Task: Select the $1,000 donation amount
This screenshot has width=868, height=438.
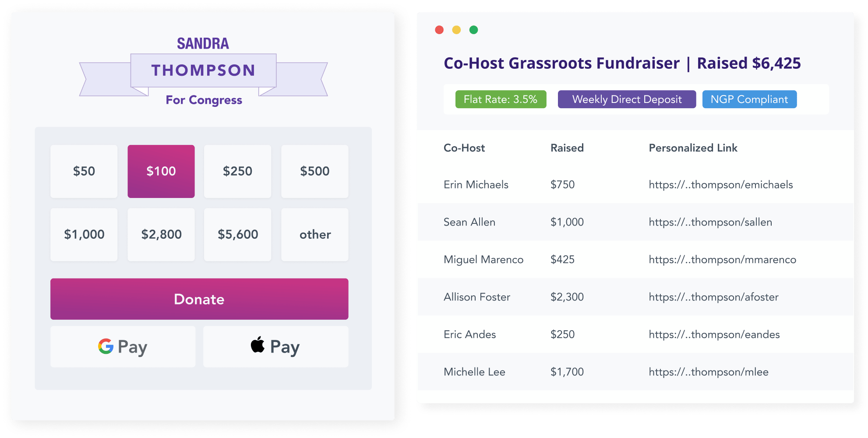Action: (x=84, y=234)
